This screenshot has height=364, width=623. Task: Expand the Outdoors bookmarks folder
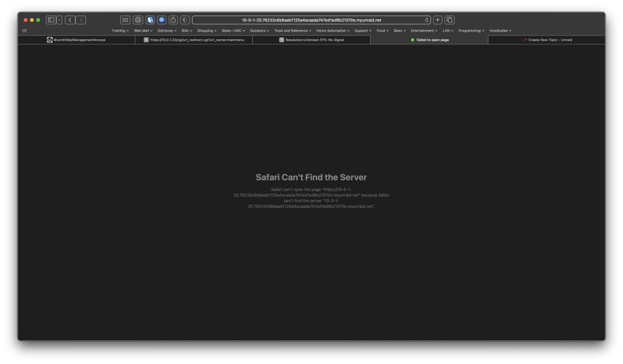click(259, 30)
